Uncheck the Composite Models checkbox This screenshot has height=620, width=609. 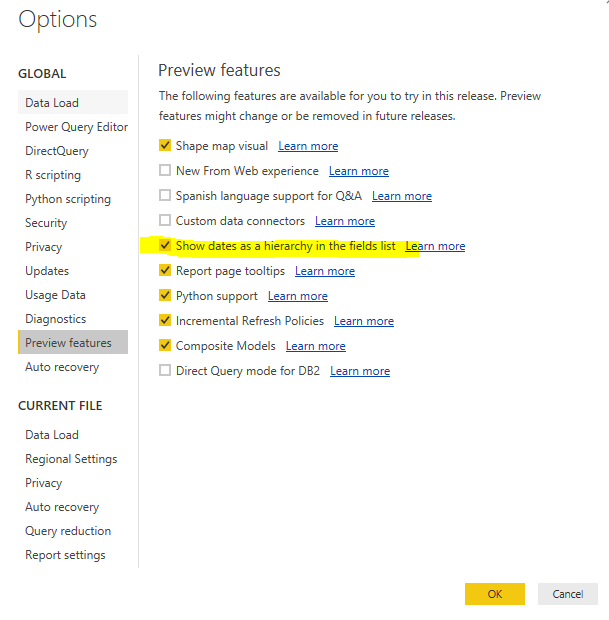pyautogui.click(x=165, y=345)
